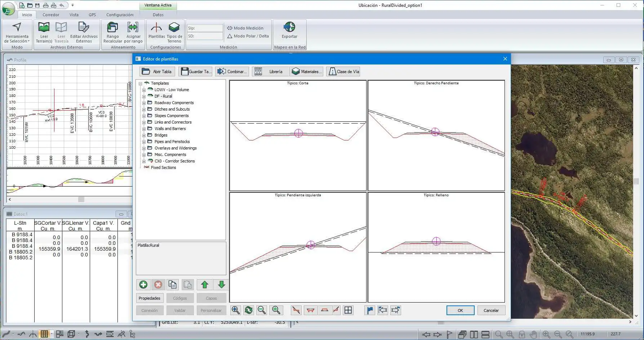Image resolution: width=644 pixels, height=340 pixels.
Task: Open the Vista ribbon tab
Action: pyautogui.click(x=74, y=15)
